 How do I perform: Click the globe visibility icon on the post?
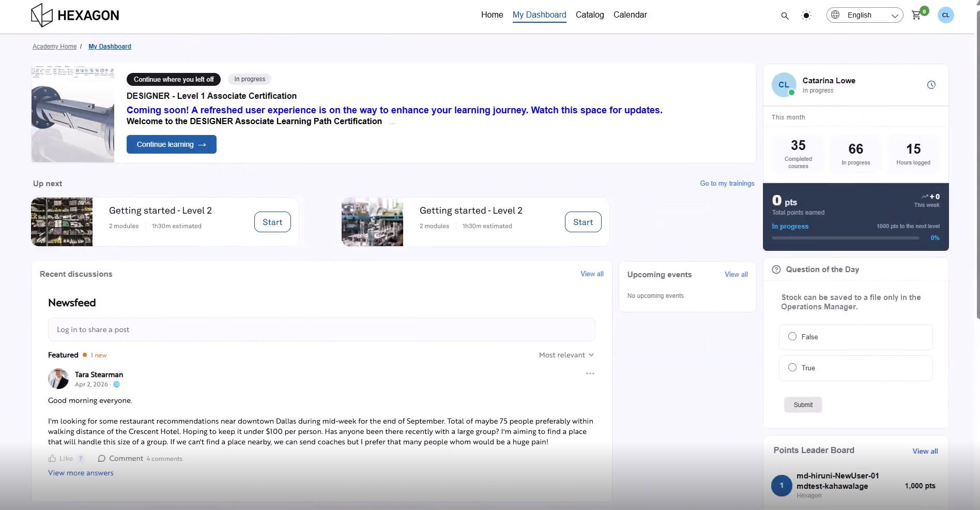pyautogui.click(x=116, y=384)
